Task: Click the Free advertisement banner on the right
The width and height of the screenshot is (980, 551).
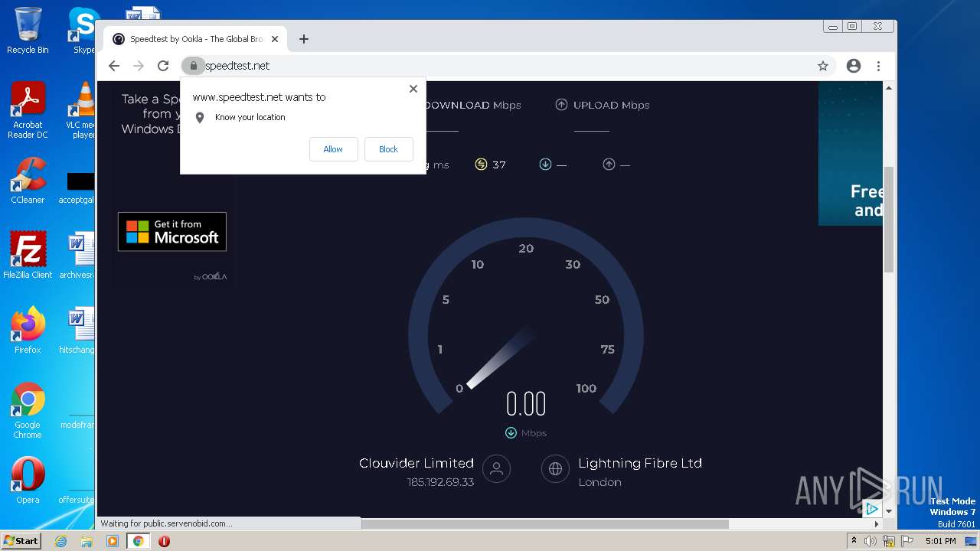Action: pyautogui.click(x=850, y=153)
